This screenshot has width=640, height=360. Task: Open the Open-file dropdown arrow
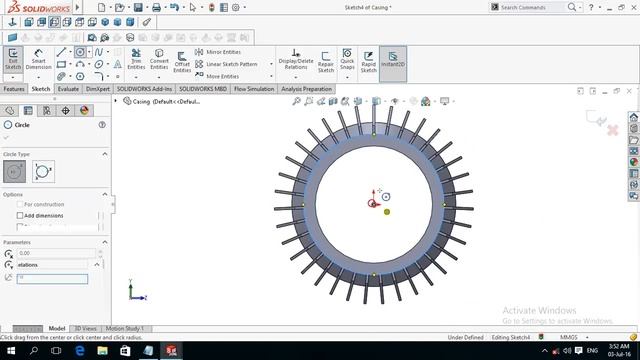point(129,7)
